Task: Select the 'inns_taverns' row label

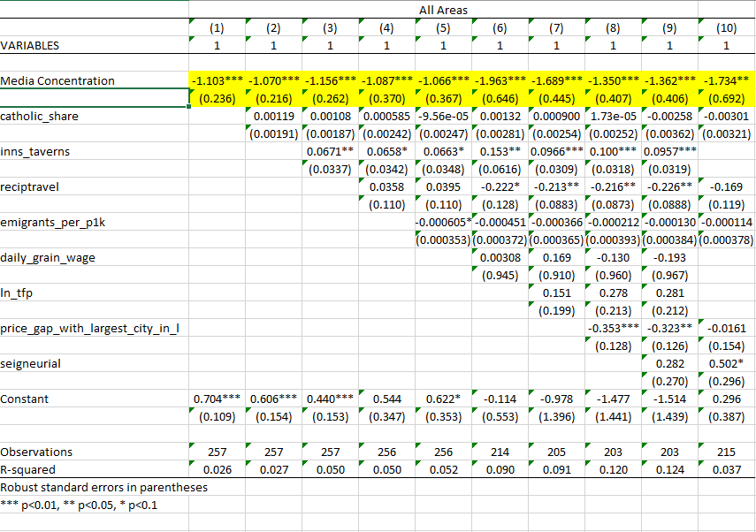Action: pyautogui.click(x=95, y=151)
